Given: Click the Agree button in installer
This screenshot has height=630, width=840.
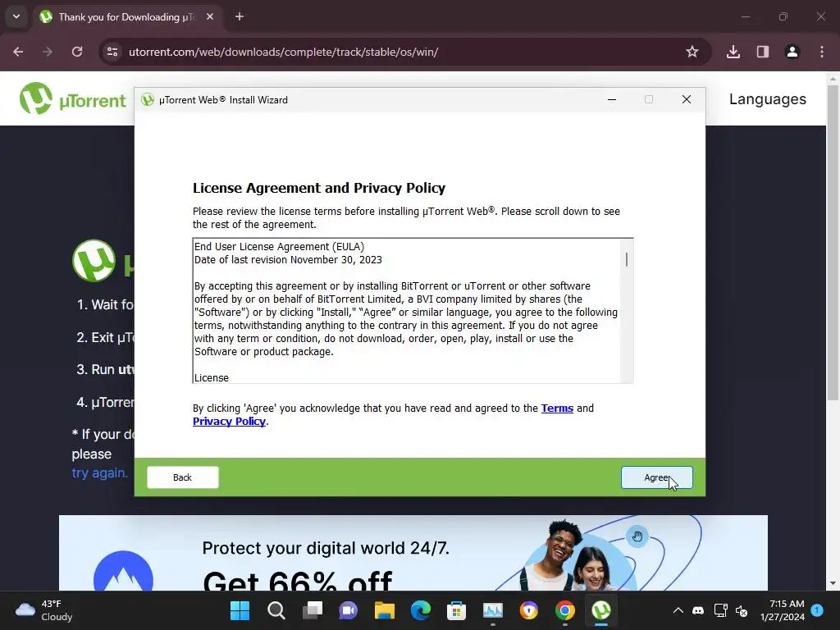Looking at the screenshot, I should pos(657,477).
